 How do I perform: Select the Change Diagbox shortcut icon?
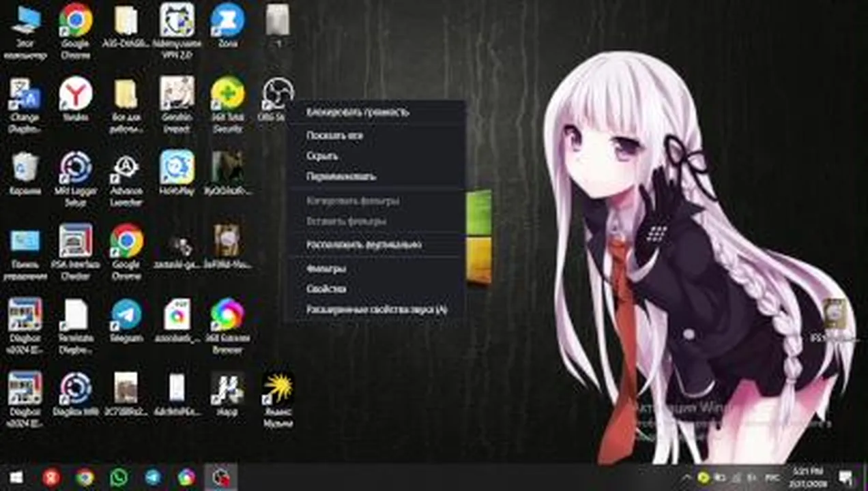click(x=25, y=105)
